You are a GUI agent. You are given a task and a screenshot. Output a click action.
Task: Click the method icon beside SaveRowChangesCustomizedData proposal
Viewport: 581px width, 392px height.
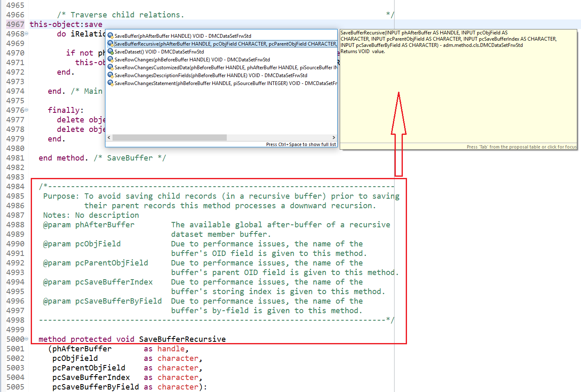[110, 67]
